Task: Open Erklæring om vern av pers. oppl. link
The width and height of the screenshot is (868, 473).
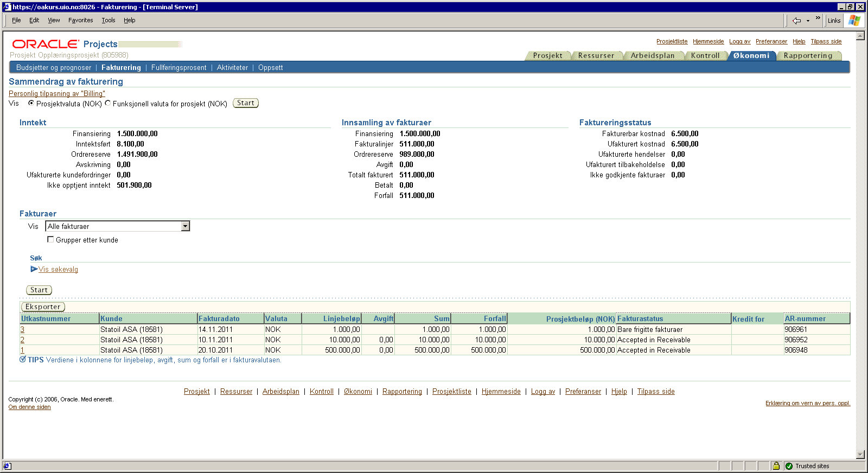Action: coord(808,403)
